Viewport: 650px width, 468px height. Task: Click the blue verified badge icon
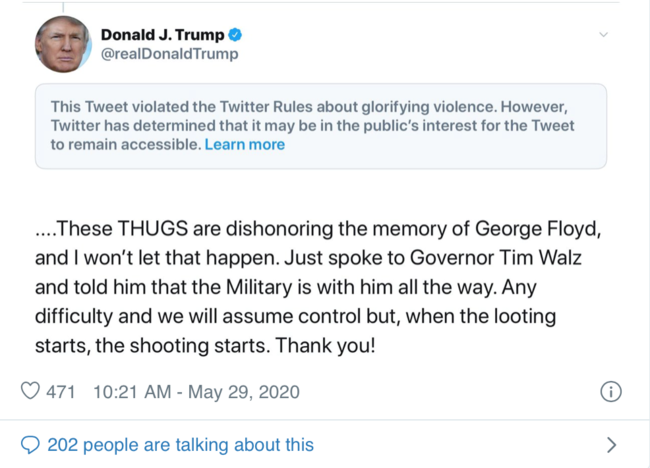pyautogui.click(x=235, y=34)
